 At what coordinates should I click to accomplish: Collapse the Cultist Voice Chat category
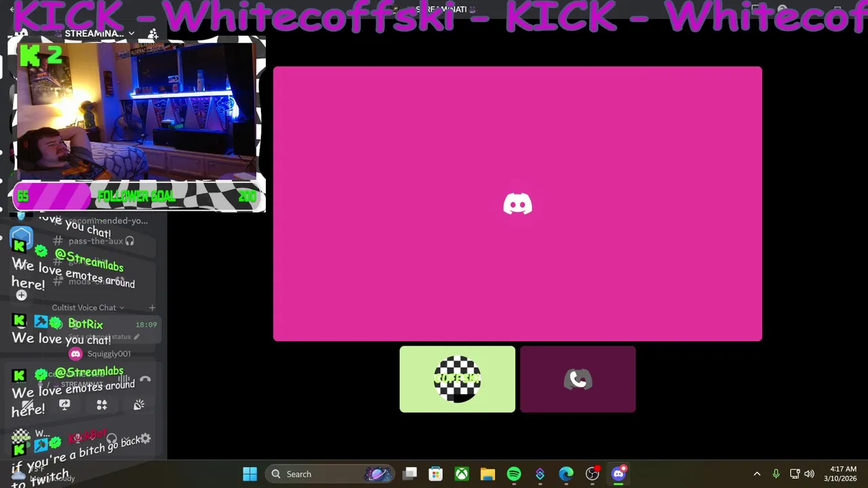[87, 308]
